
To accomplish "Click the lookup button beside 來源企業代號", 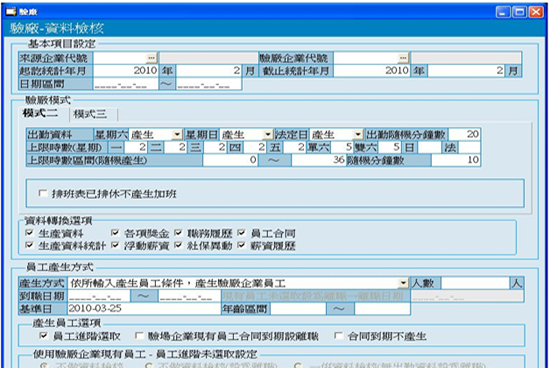I will tap(151, 58).
